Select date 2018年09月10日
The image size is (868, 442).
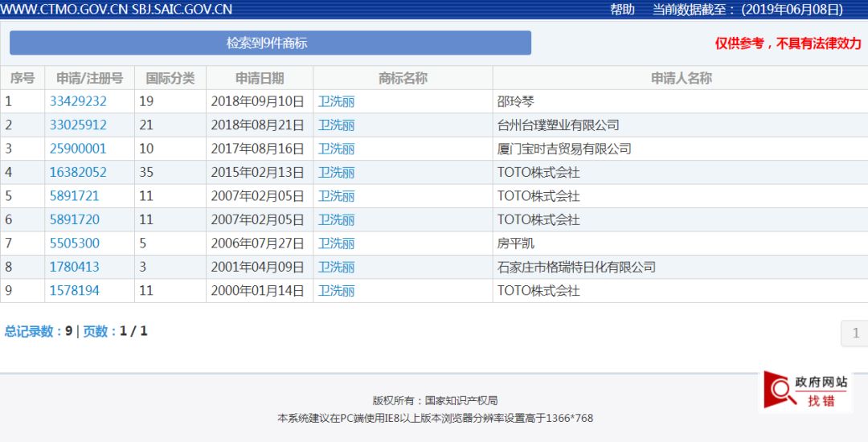(x=257, y=102)
